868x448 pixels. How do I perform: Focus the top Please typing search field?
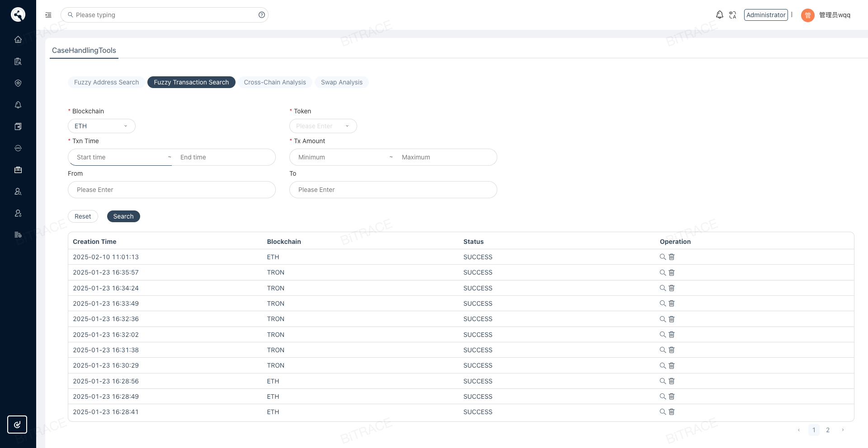coord(165,15)
